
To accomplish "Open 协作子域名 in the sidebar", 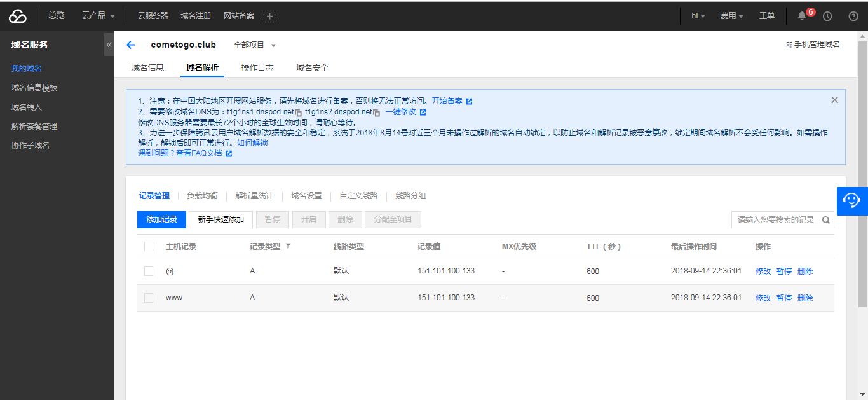I will [x=31, y=146].
